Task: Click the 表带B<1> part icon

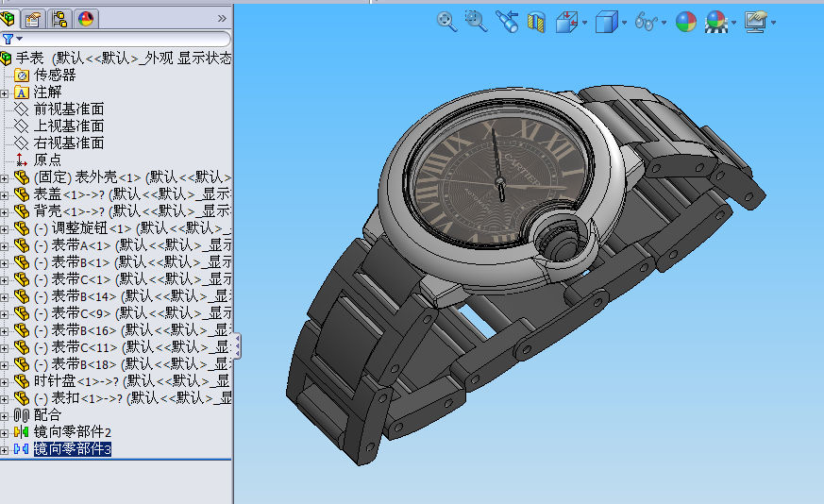Action: pyautogui.click(x=22, y=261)
